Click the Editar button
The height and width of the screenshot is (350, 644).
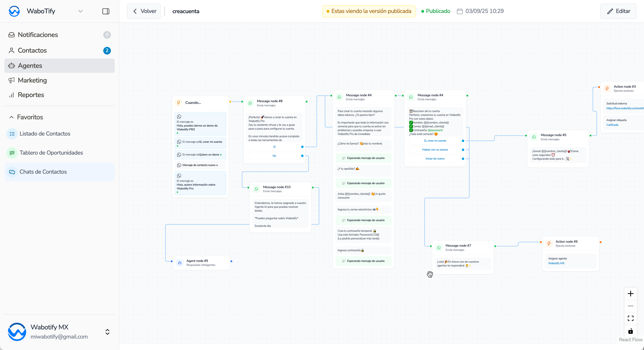pos(618,11)
